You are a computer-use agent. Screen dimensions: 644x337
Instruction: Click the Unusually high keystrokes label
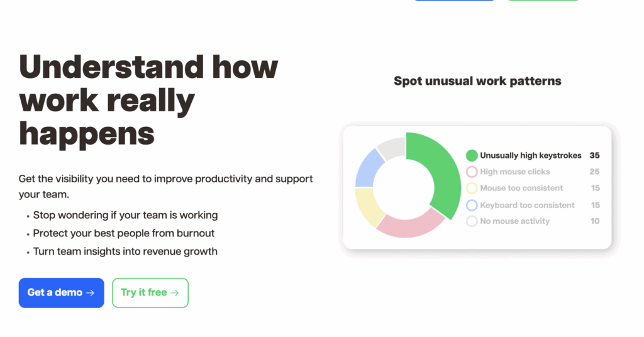[531, 155]
